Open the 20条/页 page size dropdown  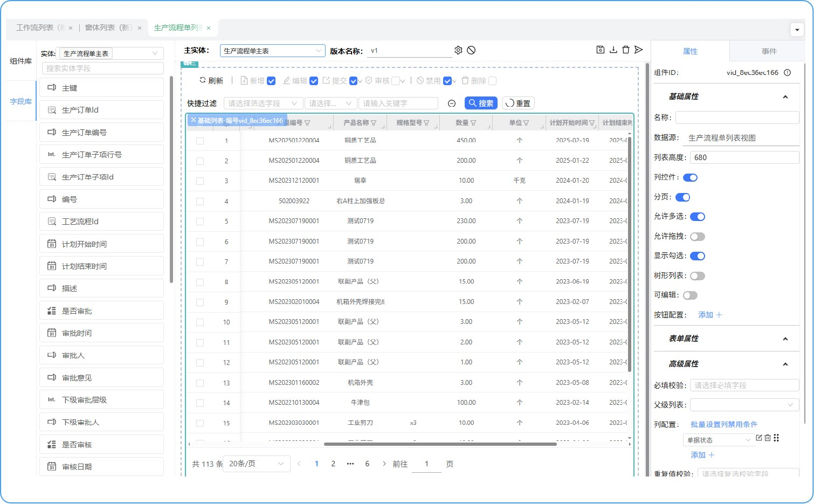(x=257, y=464)
